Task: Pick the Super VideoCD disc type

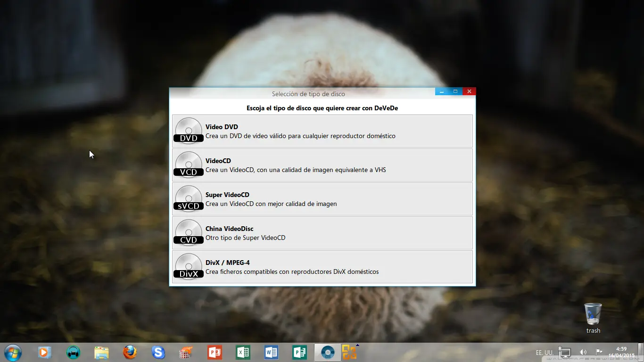Action: (x=322, y=199)
